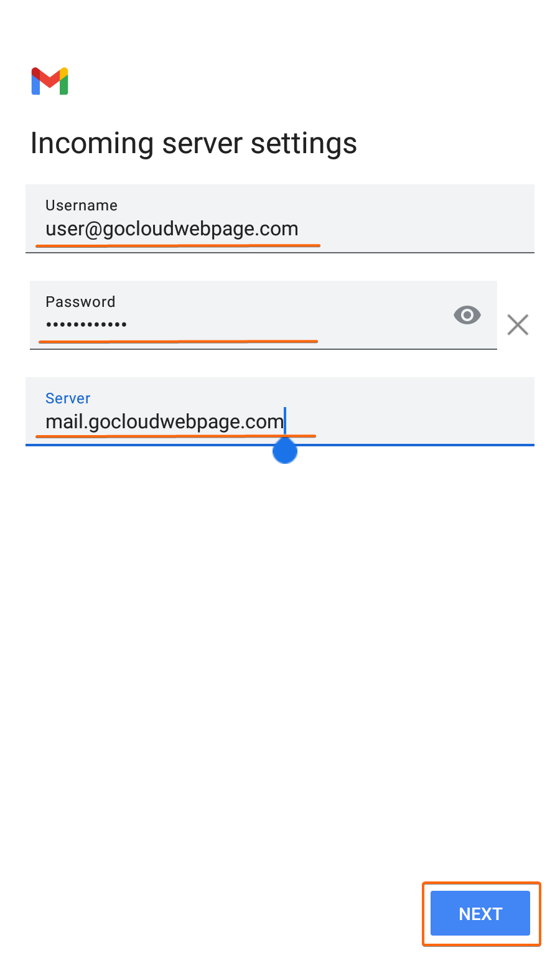Viewport: 560px width, 958px height.
Task: Click the blue Server field label
Action: pos(68,398)
